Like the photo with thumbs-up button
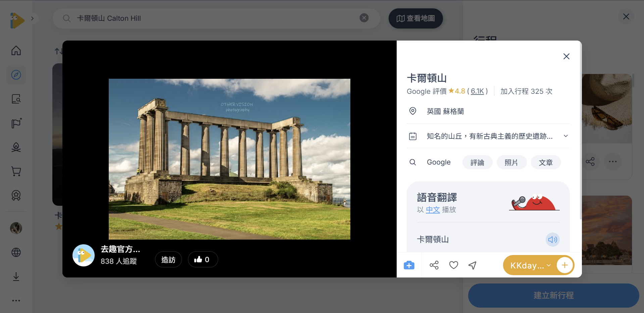 tap(203, 260)
